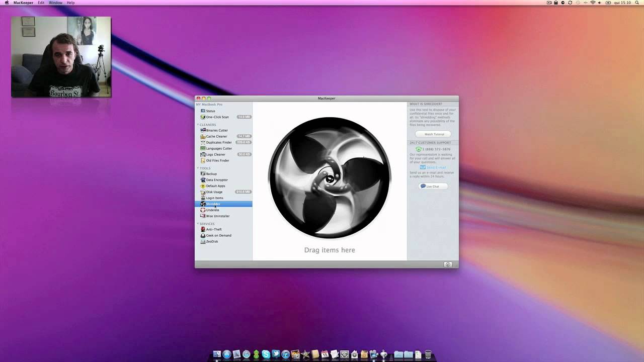Click the envelope icon beside Send E-mail
This screenshot has height=362, width=644.
click(423, 167)
